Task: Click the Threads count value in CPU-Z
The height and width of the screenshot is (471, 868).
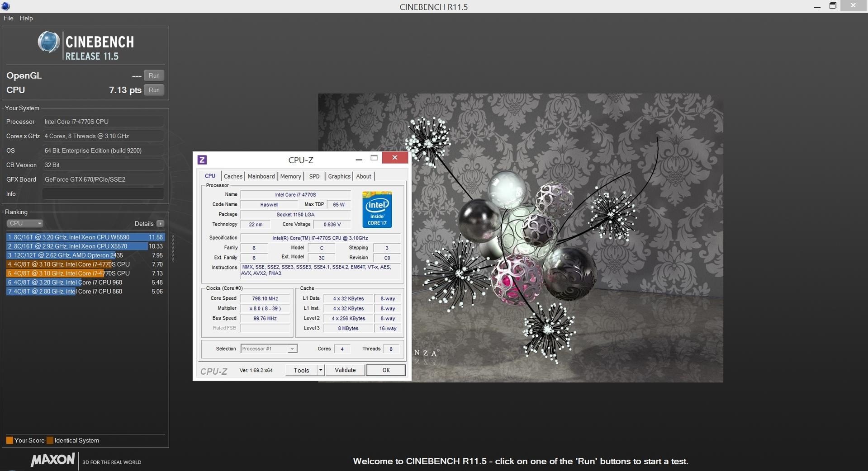Action: (x=391, y=349)
